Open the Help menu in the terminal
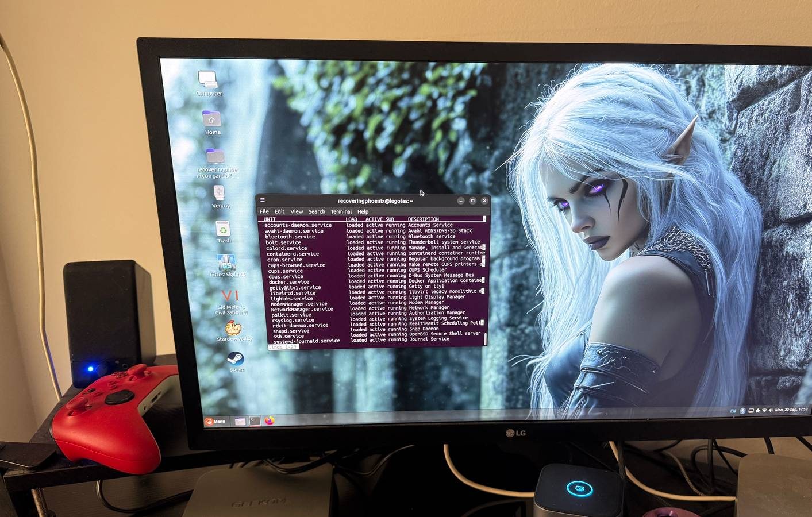The height and width of the screenshot is (517, 812). pos(363,211)
